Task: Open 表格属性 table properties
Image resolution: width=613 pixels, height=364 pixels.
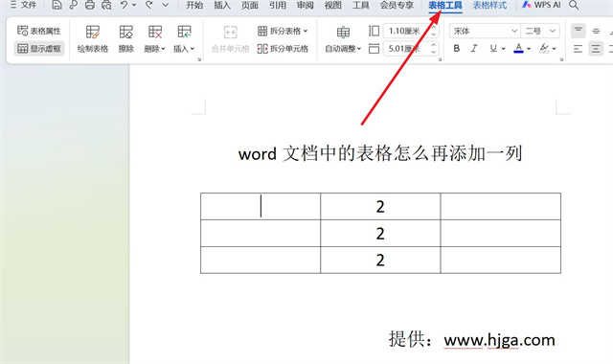Action: point(39,31)
